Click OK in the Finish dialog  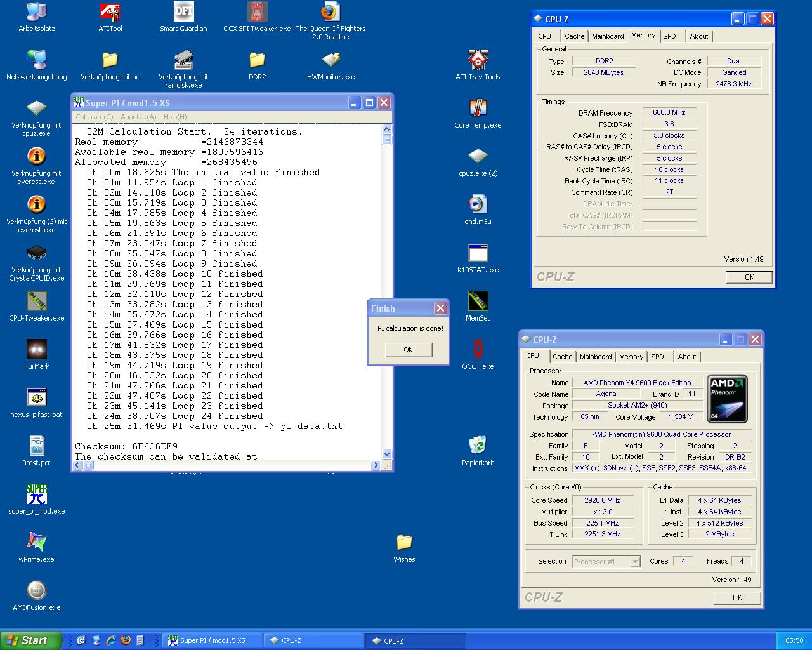[408, 350]
